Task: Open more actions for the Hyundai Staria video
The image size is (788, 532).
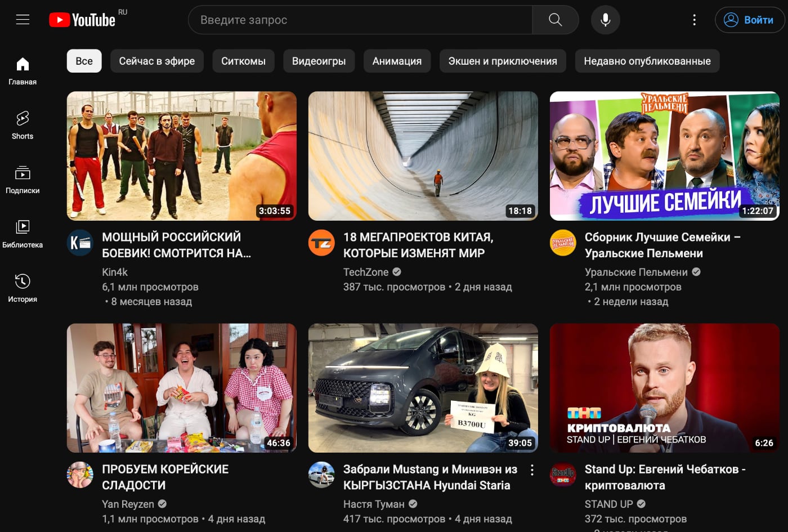Action: (x=532, y=470)
